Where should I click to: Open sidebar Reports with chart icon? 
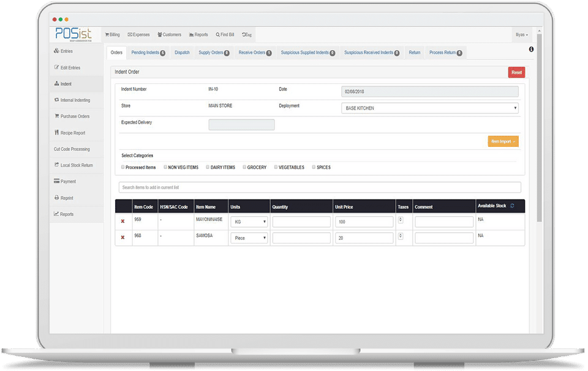[x=64, y=214]
